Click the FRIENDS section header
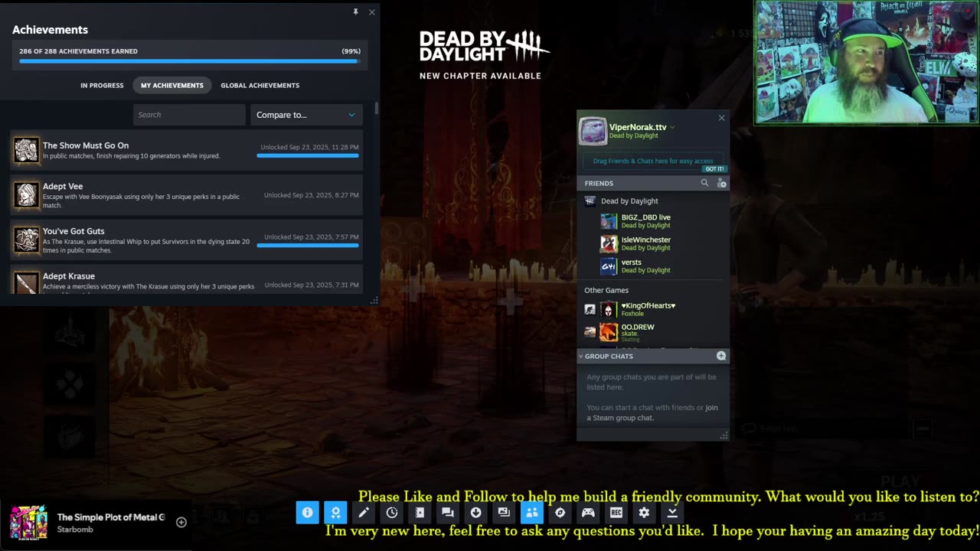This screenshot has height=551, width=980. [x=599, y=184]
